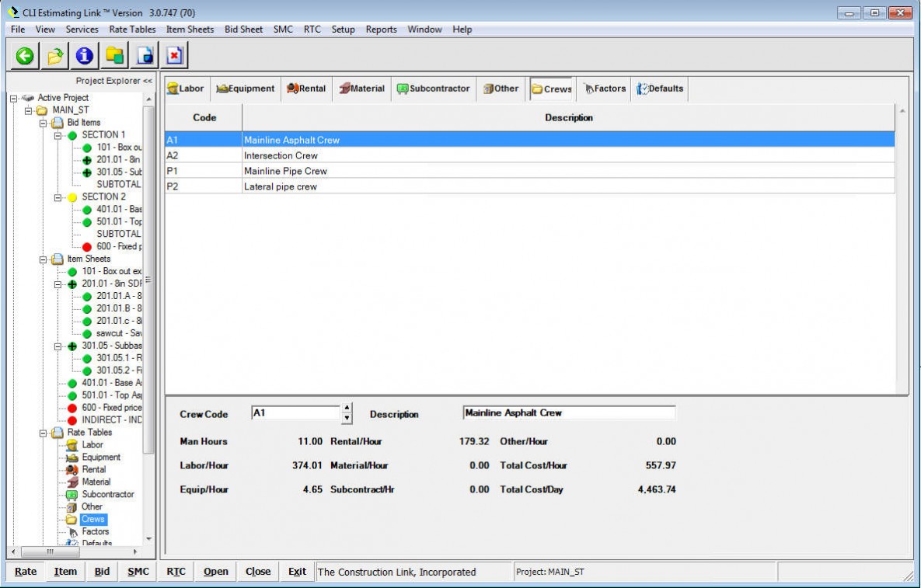Click green dot beside 501.01 - Top item sheet

pyautogui.click(x=72, y=395)
